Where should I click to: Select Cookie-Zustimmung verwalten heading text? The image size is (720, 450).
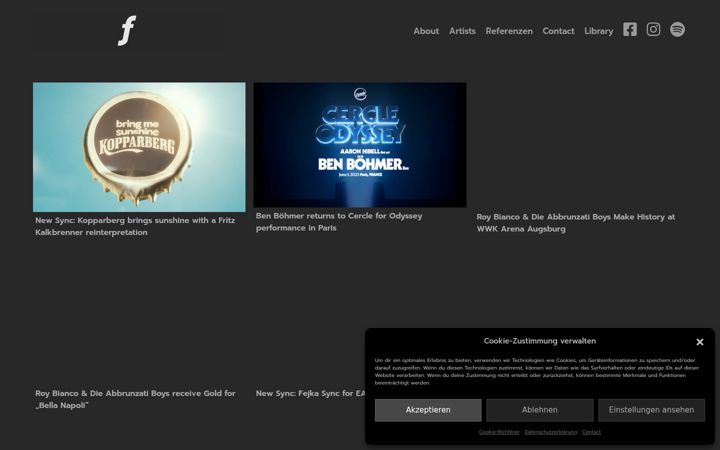pyautogui.click(x=540, y=341)
